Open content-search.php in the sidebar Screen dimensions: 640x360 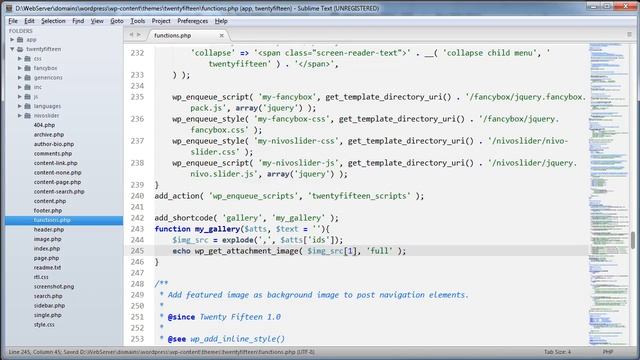(59, 191)
